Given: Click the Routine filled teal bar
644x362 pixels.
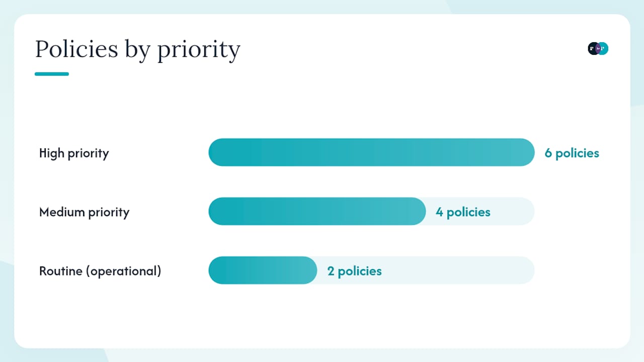Looking at the screenshot, I should (x=263, y=270).
